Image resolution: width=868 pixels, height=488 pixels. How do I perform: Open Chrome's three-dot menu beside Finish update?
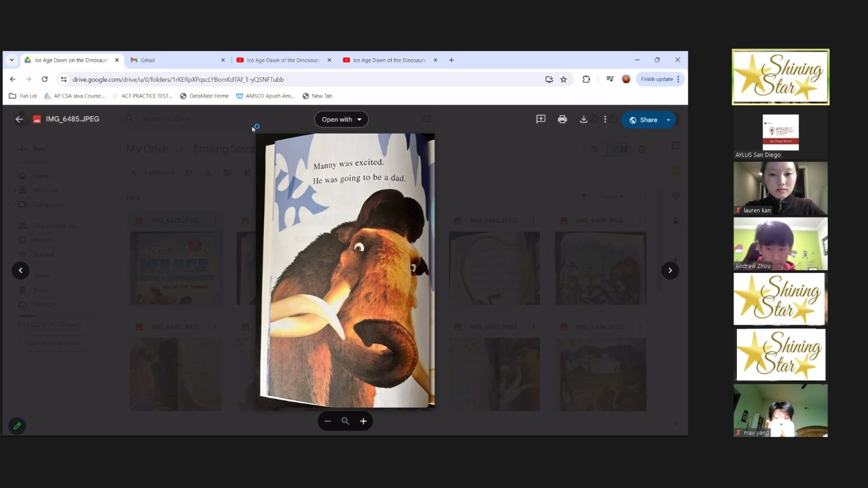(x=679, y=80)
